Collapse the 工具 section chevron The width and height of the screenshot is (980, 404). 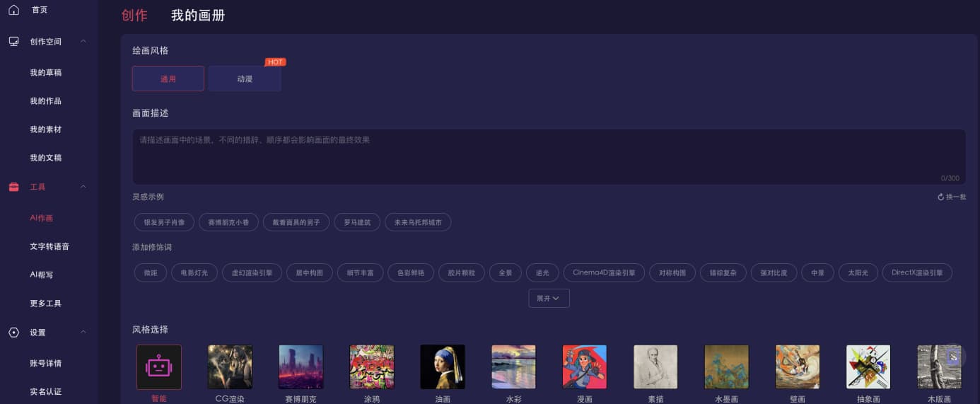pyautogui.click(x=83, y=187)
